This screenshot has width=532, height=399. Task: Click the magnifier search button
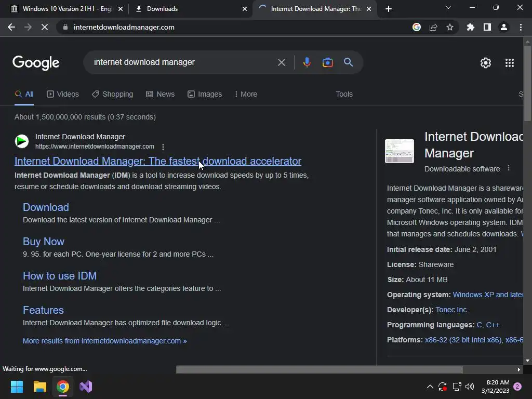(x=349, y=62)
